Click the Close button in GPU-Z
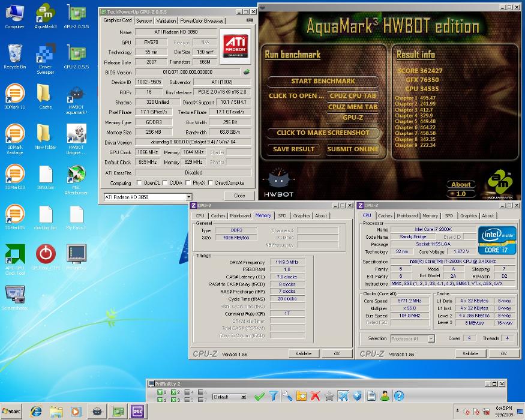Image resolution: width=525 pixels, height=420 pixels. point(239,196)
